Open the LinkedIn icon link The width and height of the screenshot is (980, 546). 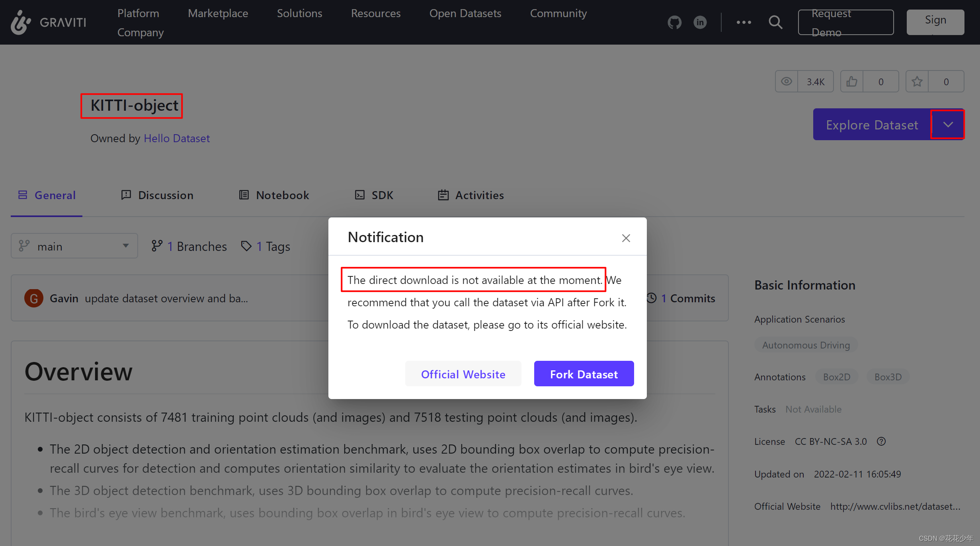(x=700, y=22)
